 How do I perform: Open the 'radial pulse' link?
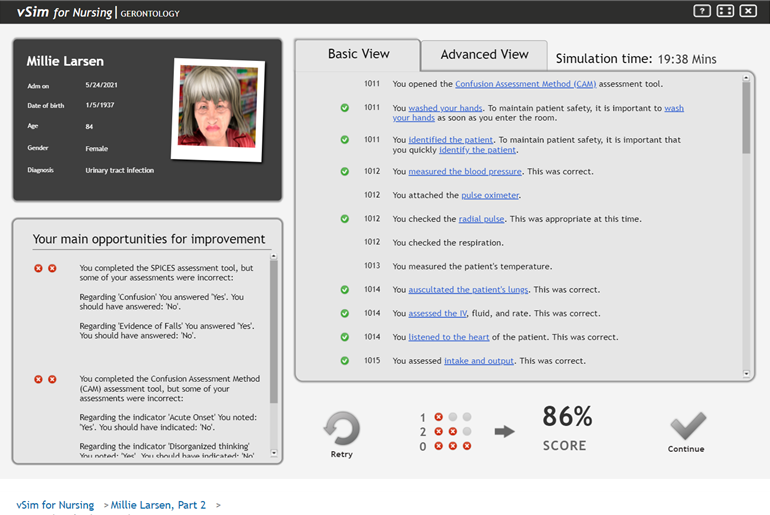(481, 219)
